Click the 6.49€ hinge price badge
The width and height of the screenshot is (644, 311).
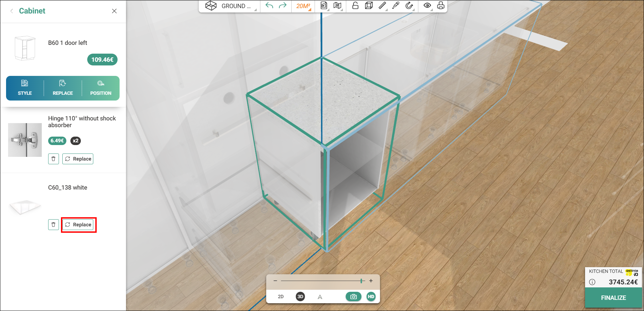pos(57,141)
